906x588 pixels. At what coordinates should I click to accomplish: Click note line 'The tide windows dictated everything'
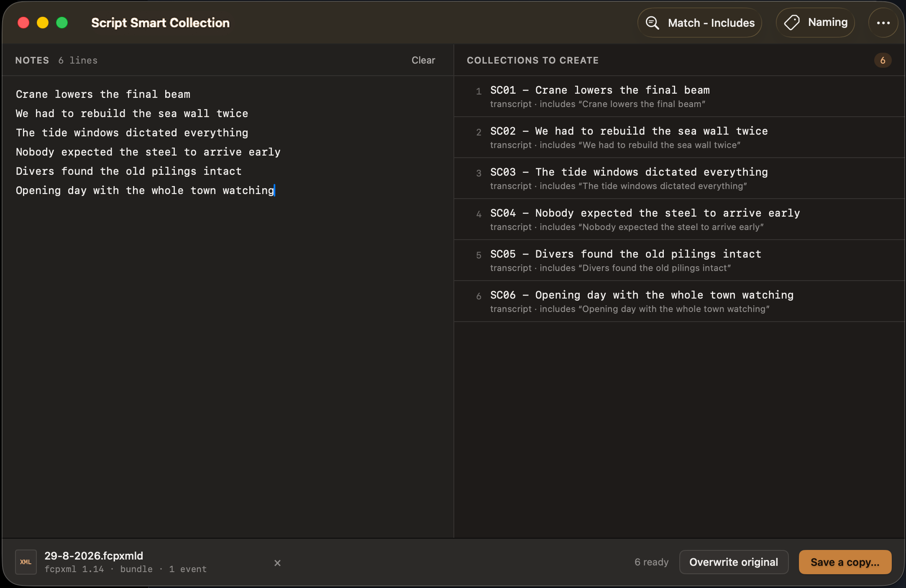[x=132, y=133]
